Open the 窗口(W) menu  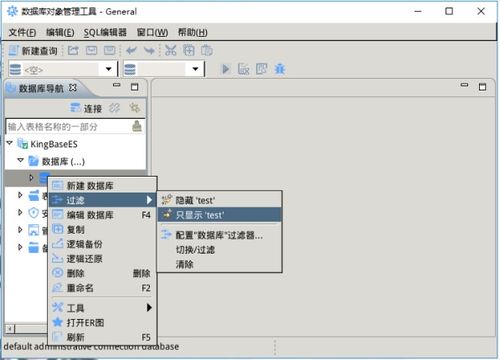(152, 32)
